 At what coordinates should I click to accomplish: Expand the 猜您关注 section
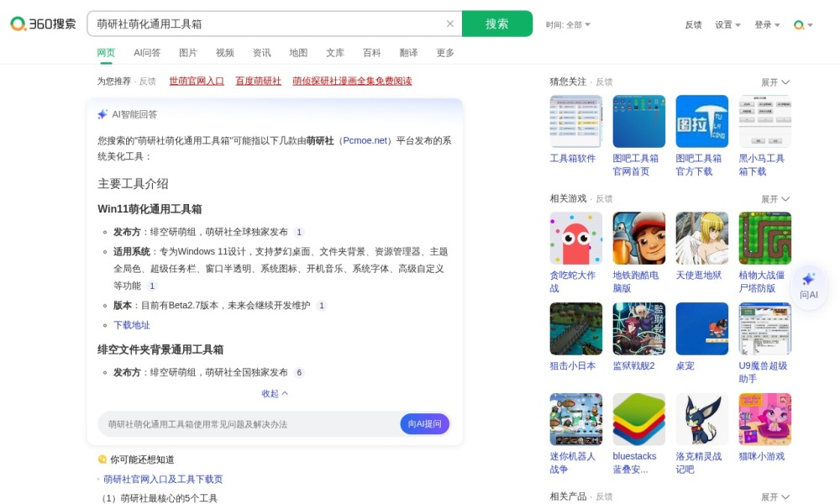tap(775, 82)
